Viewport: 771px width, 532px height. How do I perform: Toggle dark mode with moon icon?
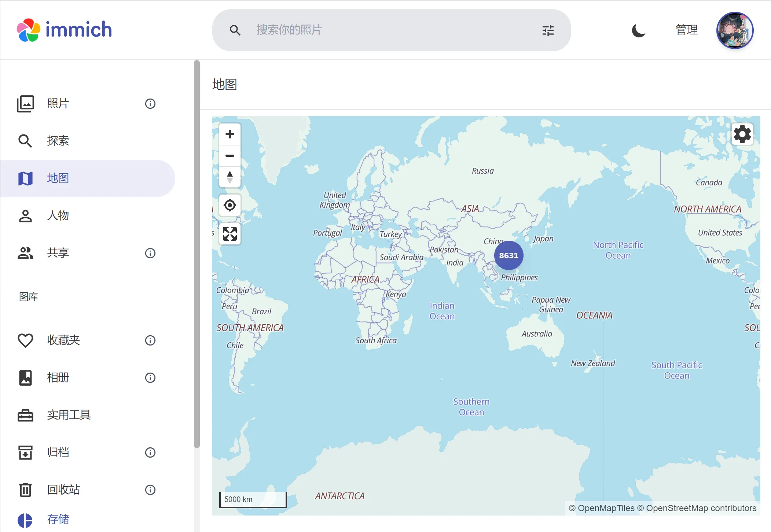638,30
